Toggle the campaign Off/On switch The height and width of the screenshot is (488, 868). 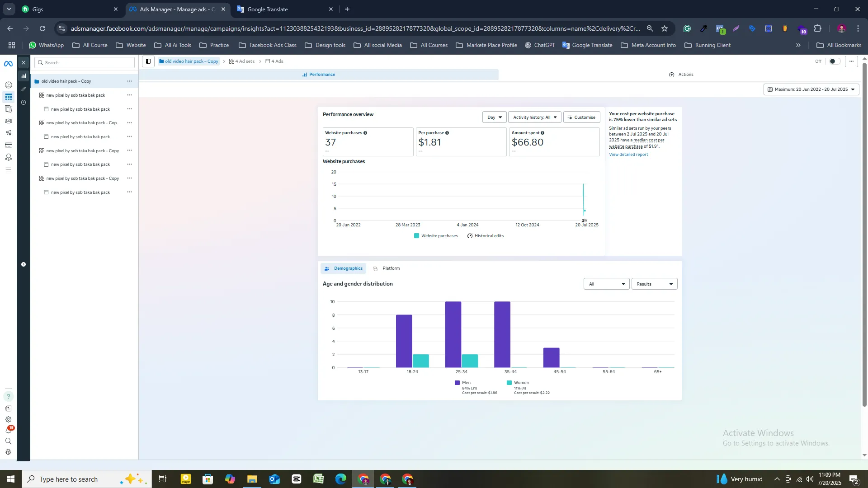coord(834,61)
